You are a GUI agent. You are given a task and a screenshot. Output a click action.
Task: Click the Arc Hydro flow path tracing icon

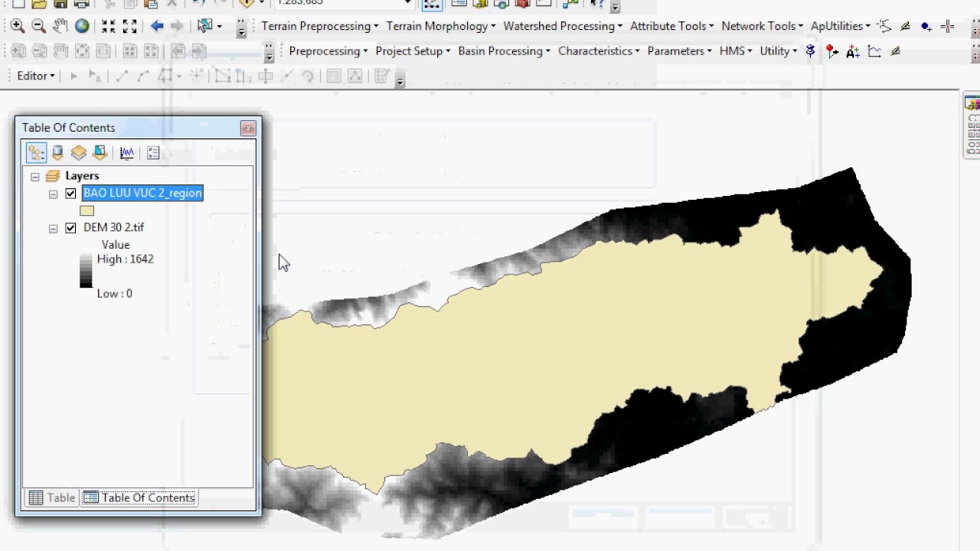[x=884, y=26]
